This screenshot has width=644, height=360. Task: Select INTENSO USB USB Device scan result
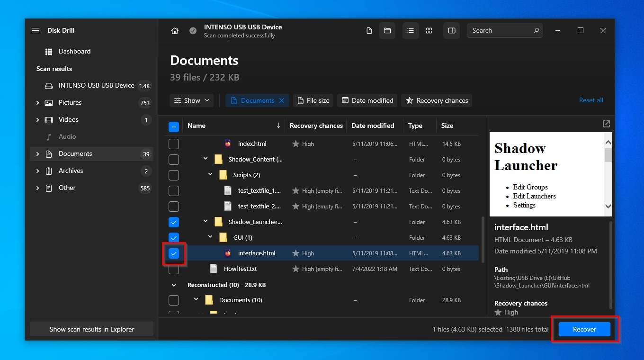91,86
